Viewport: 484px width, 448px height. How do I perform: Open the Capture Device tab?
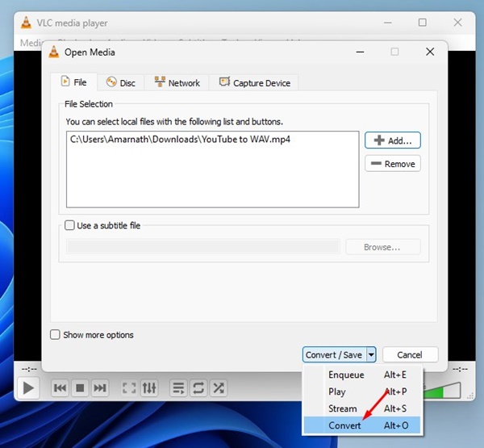pos(254,83)
